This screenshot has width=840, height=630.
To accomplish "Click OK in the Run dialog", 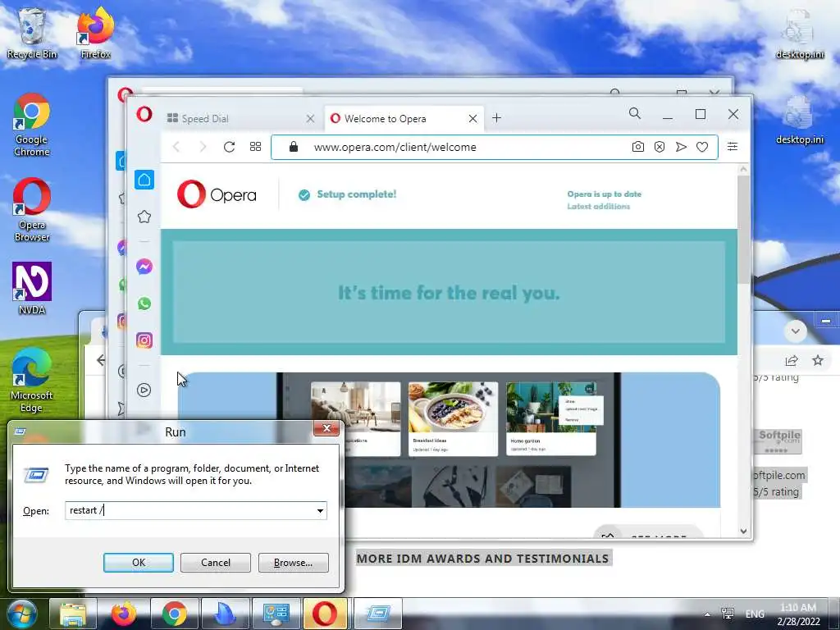I will pos(138,563).
